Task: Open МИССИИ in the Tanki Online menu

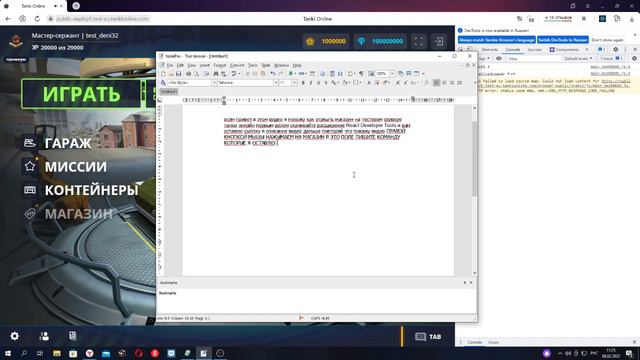Action: click(x=65, y=167)
